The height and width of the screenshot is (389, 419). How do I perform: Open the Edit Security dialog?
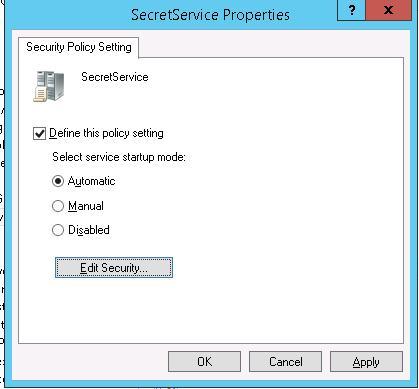pyautogui.click(x=114, y=268)
